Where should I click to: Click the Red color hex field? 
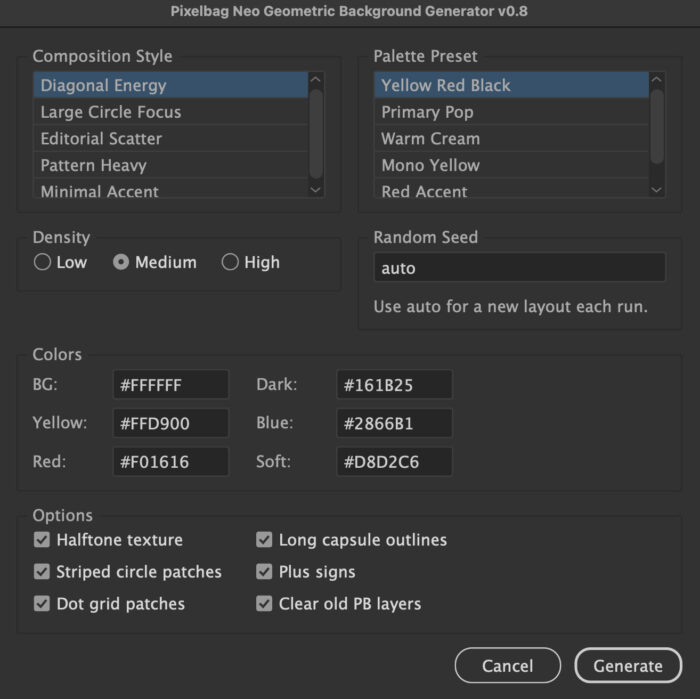(171, 461)
